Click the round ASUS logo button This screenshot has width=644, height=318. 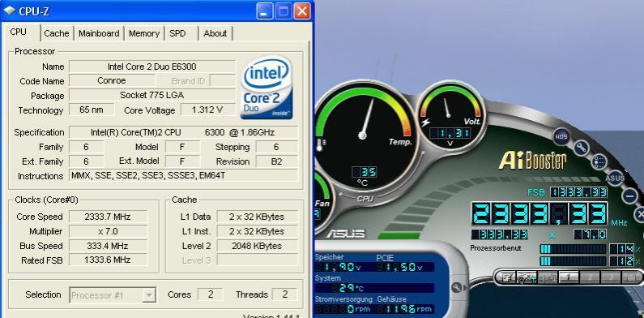tap(616, 178)
